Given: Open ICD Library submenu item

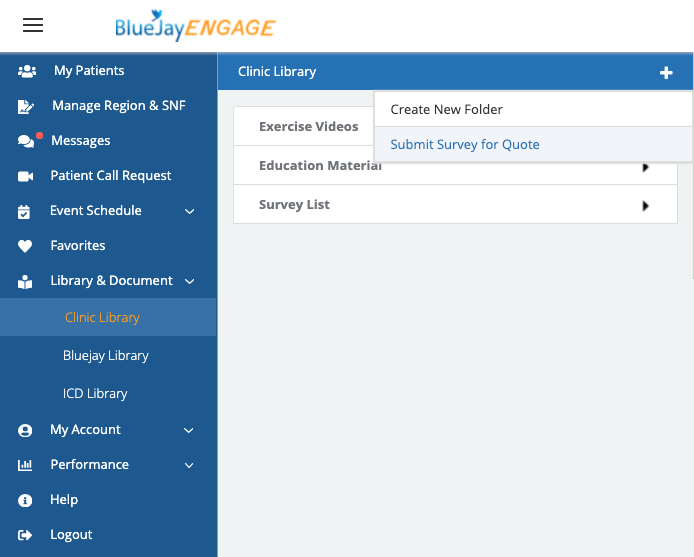Looking at the screenshot, I should point(95,394).
